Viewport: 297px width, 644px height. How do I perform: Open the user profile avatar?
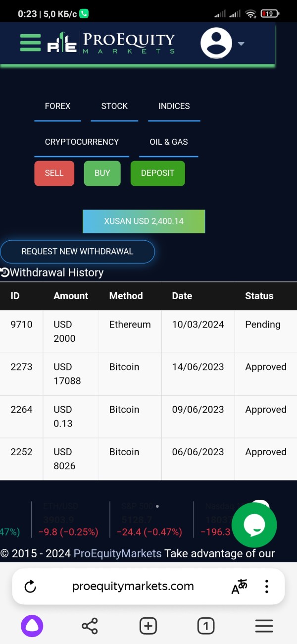(216, 43)
